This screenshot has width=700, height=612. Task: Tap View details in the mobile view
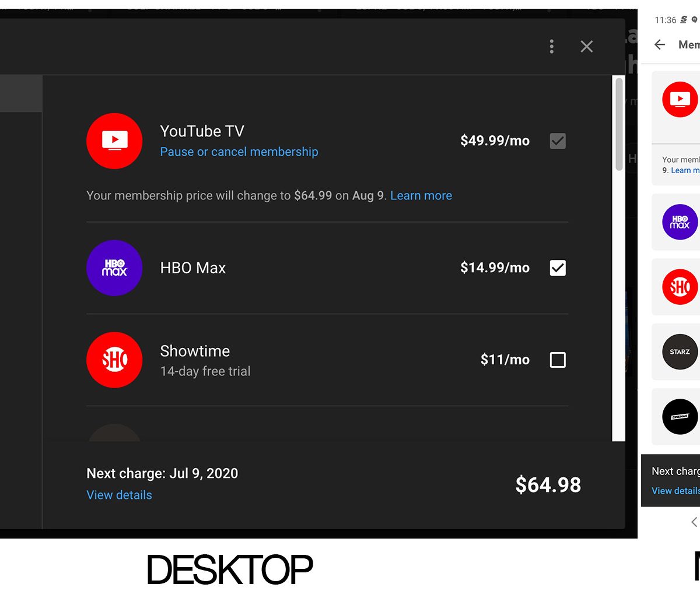675,491
